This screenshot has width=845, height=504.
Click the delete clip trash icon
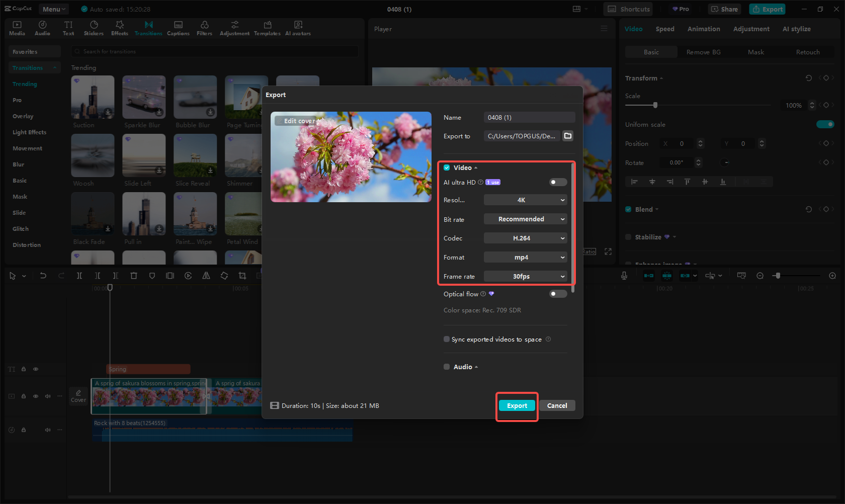click(x=134, y=276)
